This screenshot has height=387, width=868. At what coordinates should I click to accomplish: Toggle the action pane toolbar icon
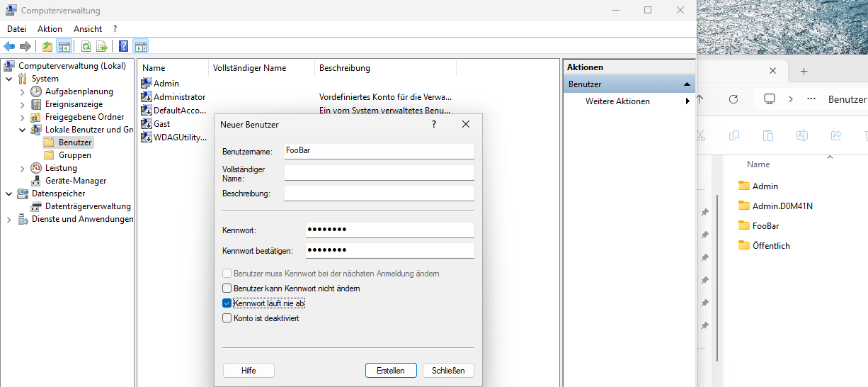click(140, 47)
